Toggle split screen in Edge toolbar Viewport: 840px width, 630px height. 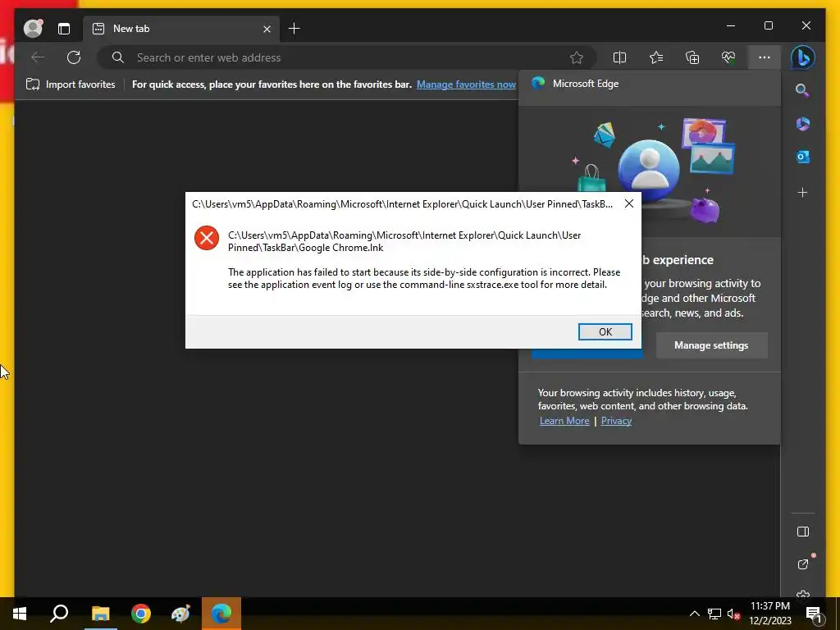(x=619, y=57)
